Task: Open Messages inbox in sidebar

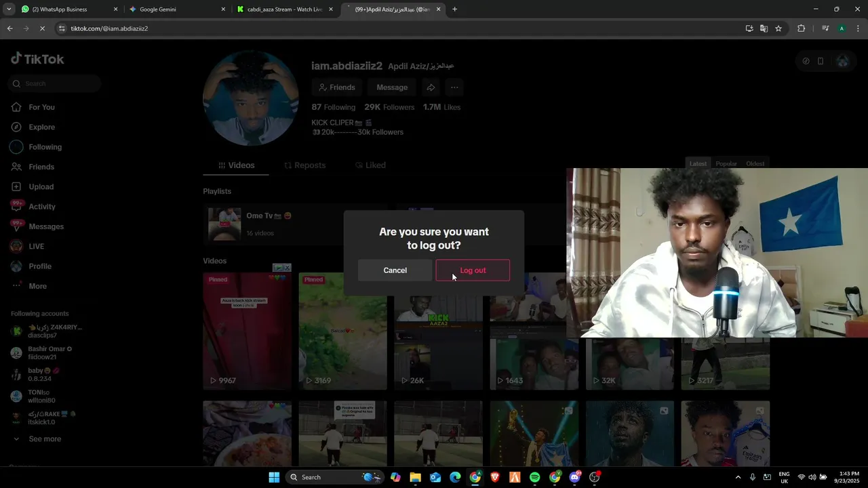Action: (45, 226)
